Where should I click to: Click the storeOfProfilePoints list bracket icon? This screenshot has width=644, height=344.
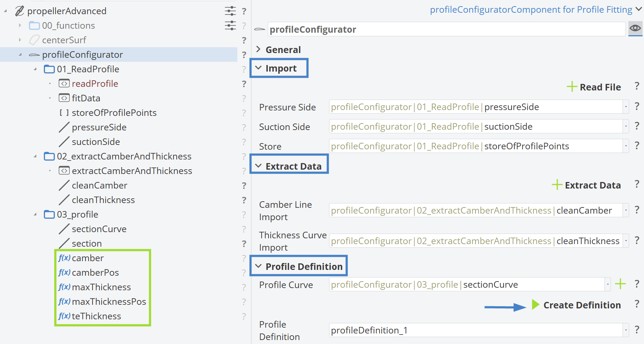[x=64, y=113]
